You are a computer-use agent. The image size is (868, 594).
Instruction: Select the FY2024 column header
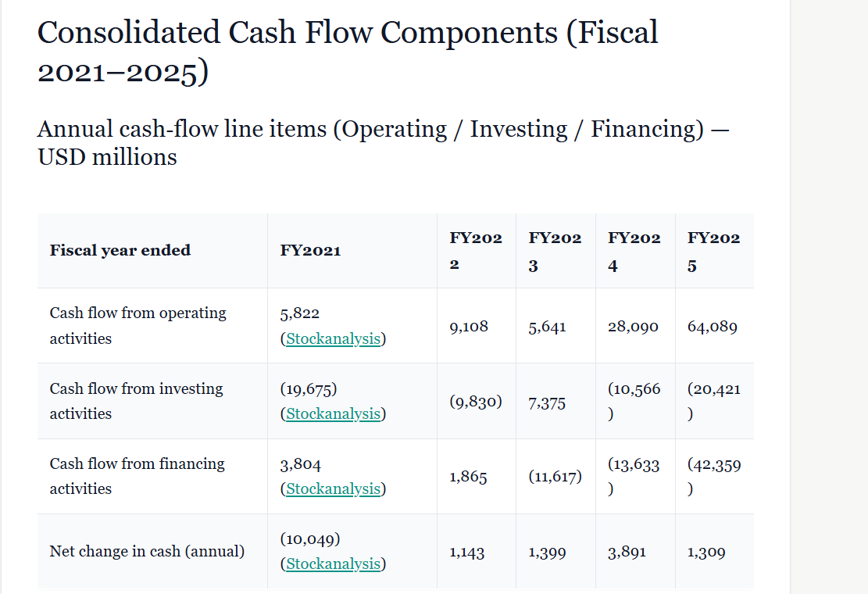tap(634, 251)
